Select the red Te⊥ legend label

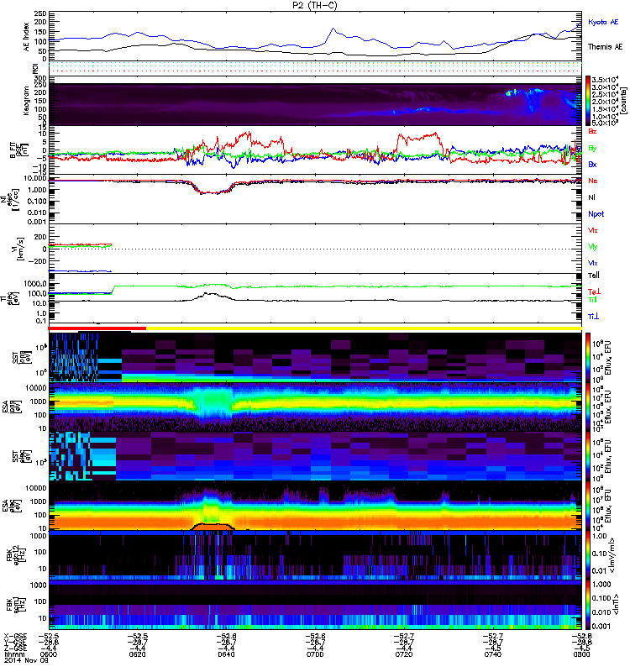point(595,291)
